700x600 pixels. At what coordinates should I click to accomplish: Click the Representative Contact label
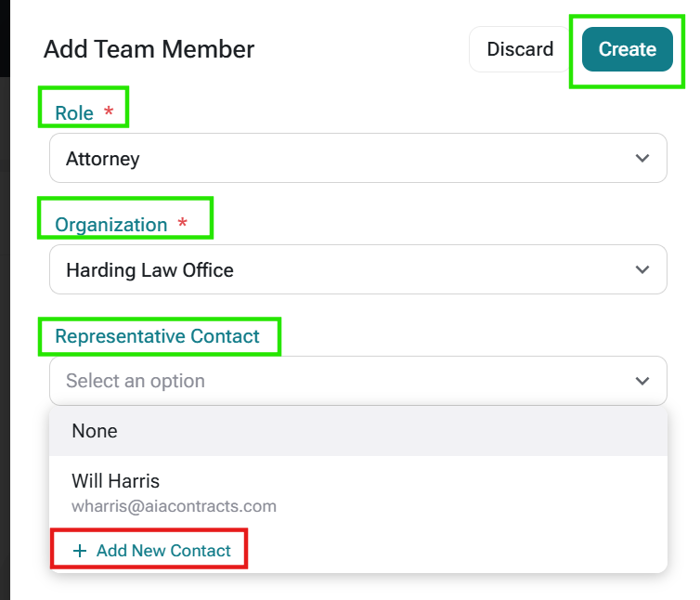157,336
